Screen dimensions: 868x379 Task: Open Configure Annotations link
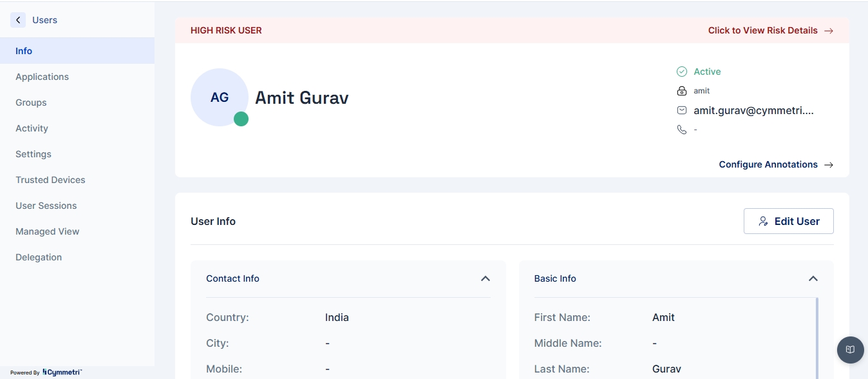click(775, 164)
